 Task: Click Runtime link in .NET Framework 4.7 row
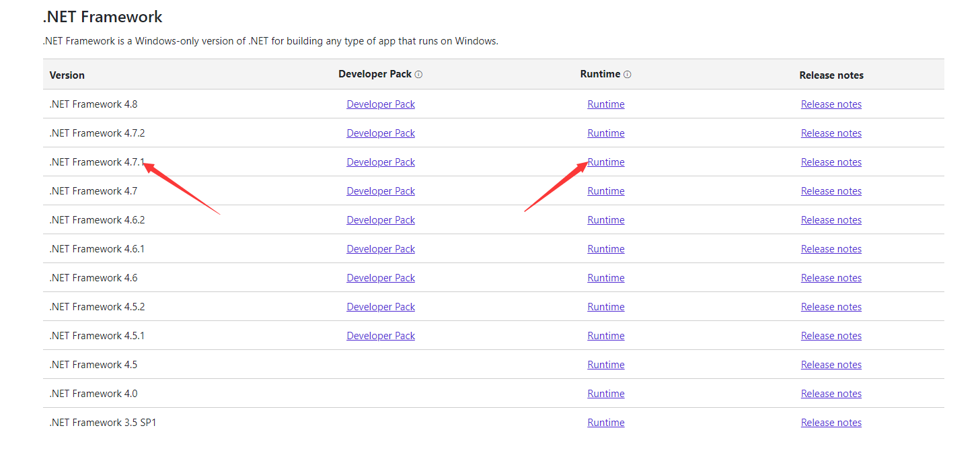[606, 191]
